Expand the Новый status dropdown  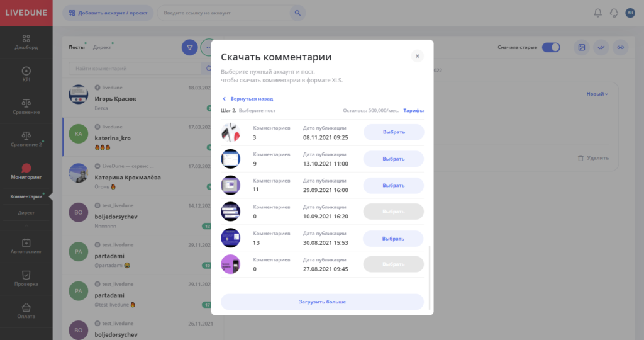click(x=597, y=94)
